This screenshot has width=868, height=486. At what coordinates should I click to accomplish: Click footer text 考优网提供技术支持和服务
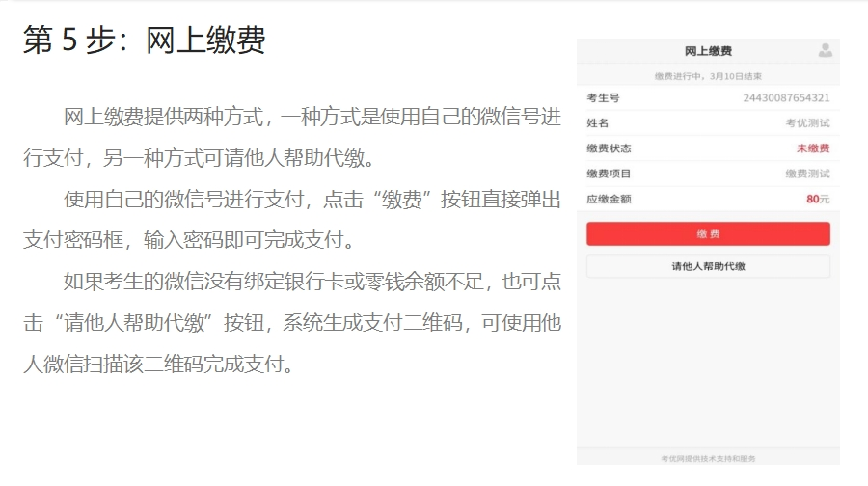708,458
